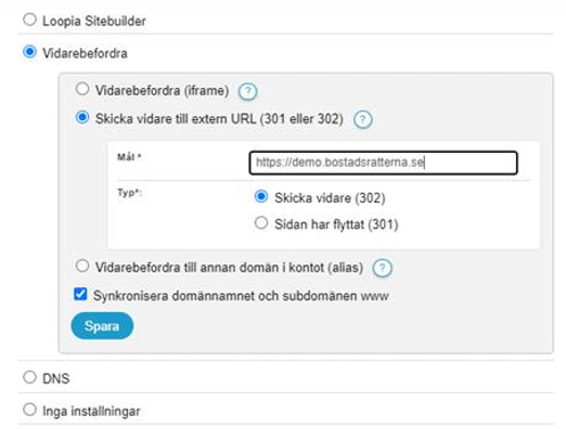Viewport: 566px width, 429px height.
Task: Click the 'Inga inställningar' label text
Action: tap(91, 411)
